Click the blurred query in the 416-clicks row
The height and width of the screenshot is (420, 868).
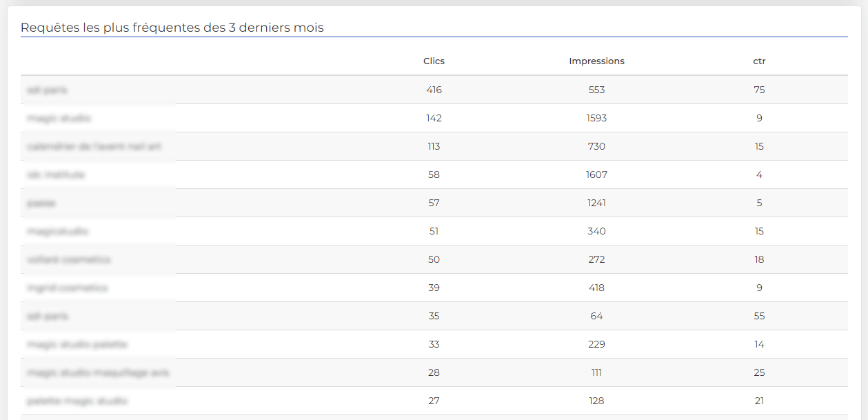pyautogui.click(x=48, y=90)
